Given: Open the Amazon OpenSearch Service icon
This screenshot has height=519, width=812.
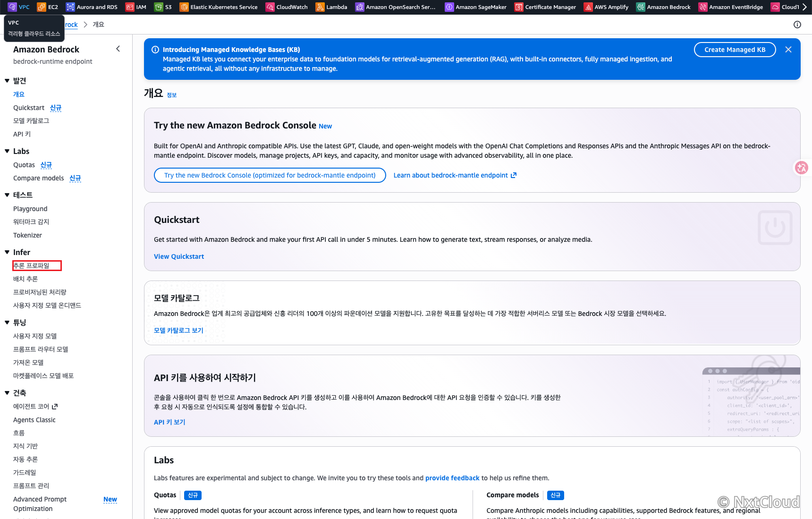Looking at the screenshot, I should coord(360,7).
